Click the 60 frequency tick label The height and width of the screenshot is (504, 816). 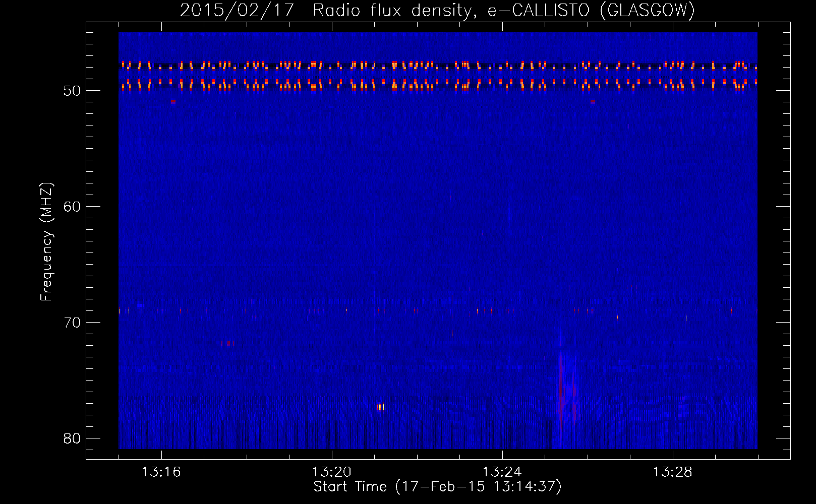click(x=72, y=207)
